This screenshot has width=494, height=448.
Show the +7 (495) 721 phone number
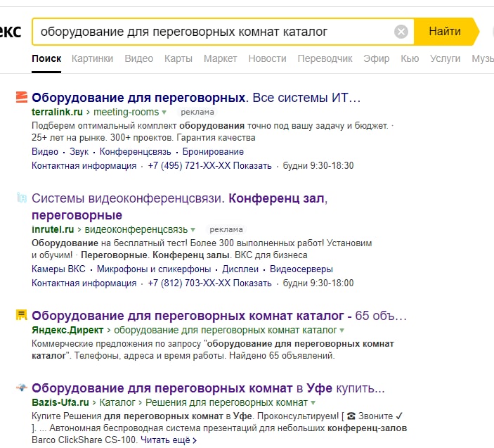click(210, 165)
